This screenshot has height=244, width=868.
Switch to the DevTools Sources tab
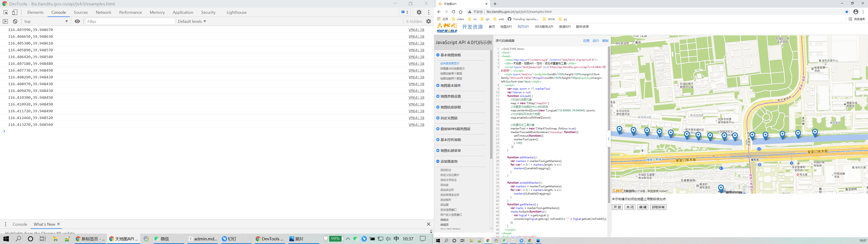(81, 12)
